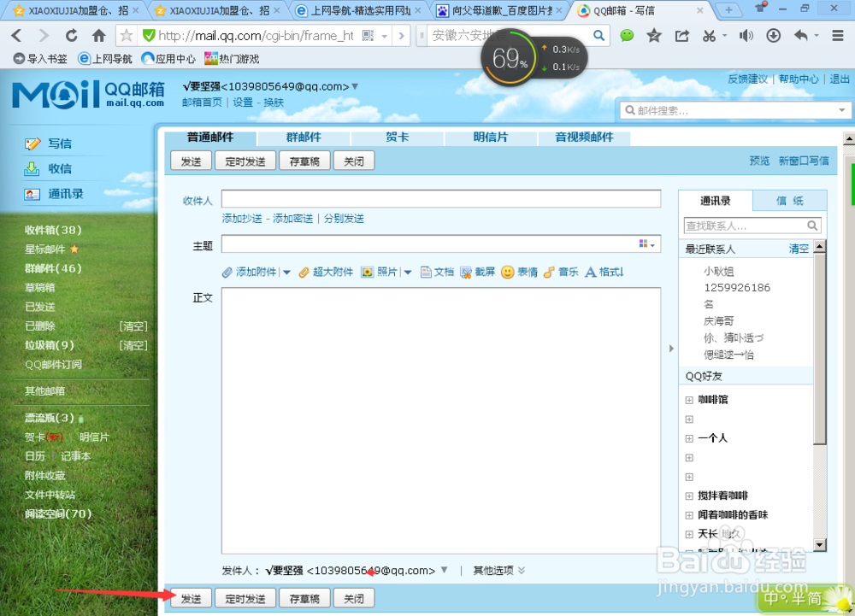Click the browser forward arrow
Screen dimensions: 855x616
(x=44, y=36)
